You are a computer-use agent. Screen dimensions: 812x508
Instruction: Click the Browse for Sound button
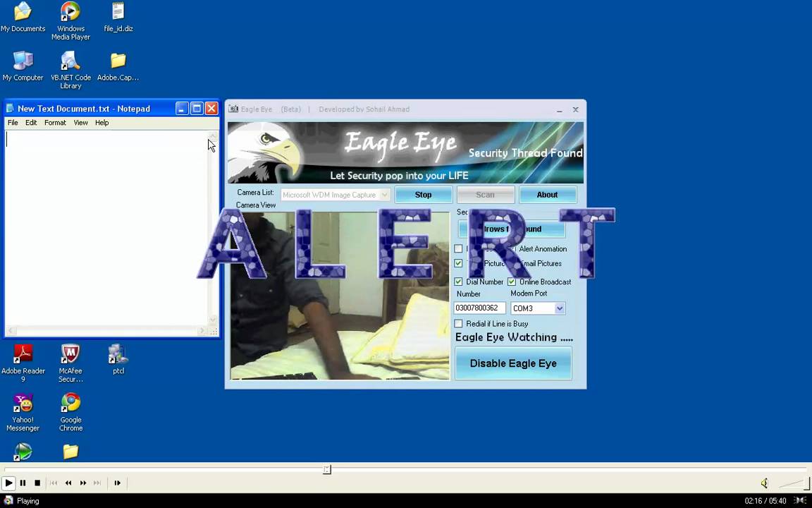point(512,229)
